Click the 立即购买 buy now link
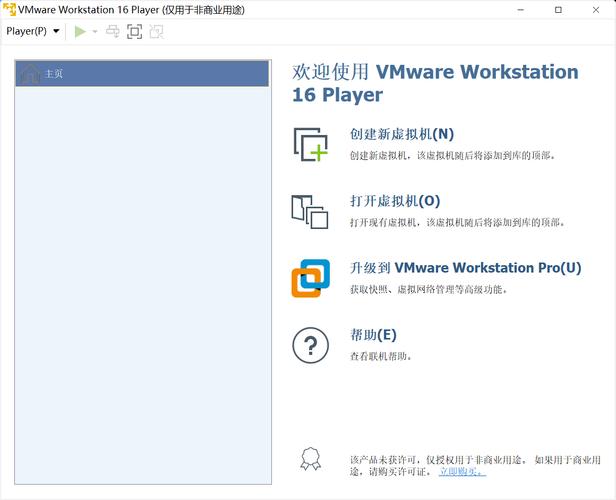The width and height of the screenshot is (616, 500). click(x=462, y=471)
